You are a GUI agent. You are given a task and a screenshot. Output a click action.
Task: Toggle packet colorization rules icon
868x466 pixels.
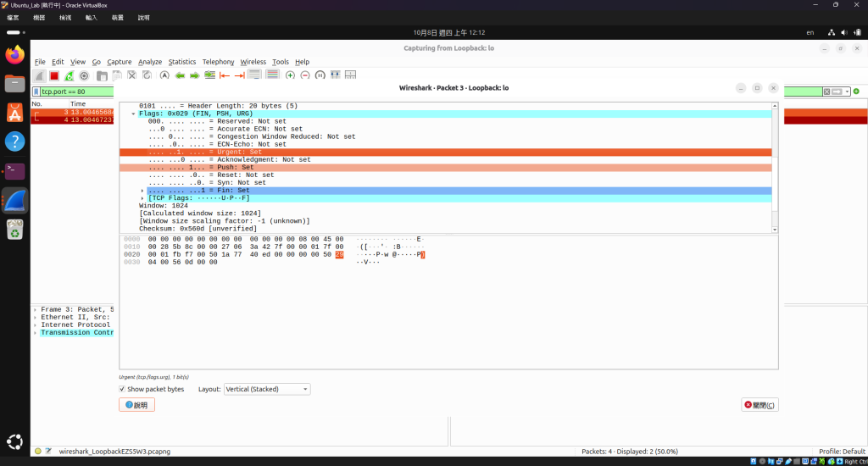[272, 75]
